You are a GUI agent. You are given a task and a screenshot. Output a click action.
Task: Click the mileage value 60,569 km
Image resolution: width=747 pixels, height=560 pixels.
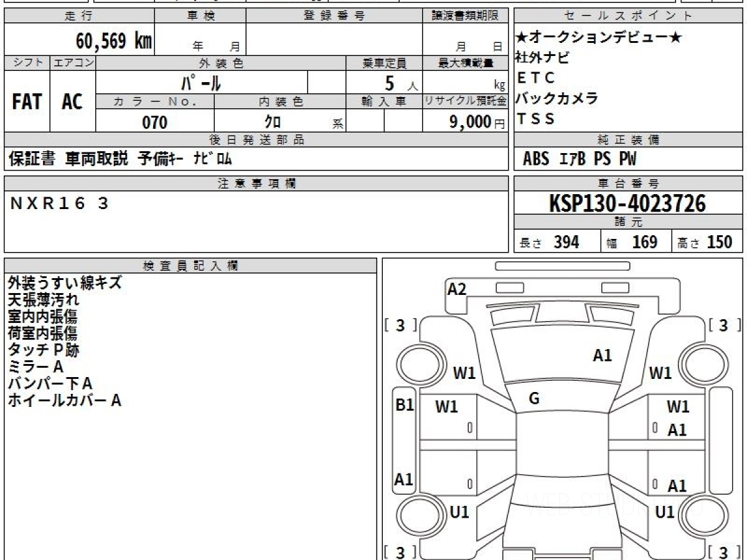pos(114,41)
